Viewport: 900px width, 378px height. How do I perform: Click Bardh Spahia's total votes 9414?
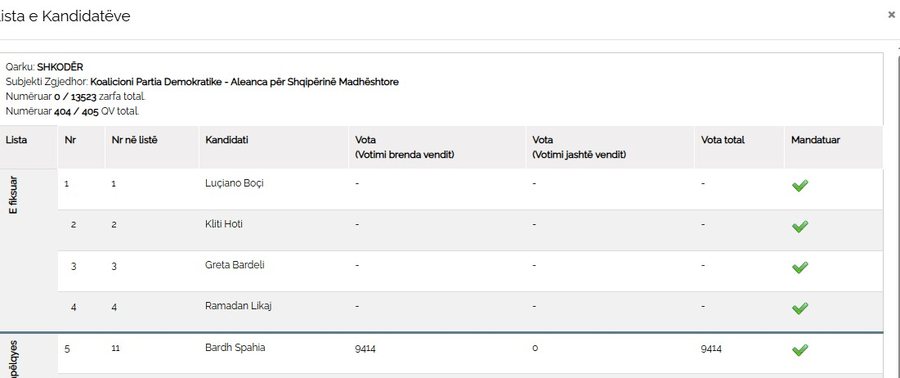coord(711,349)
